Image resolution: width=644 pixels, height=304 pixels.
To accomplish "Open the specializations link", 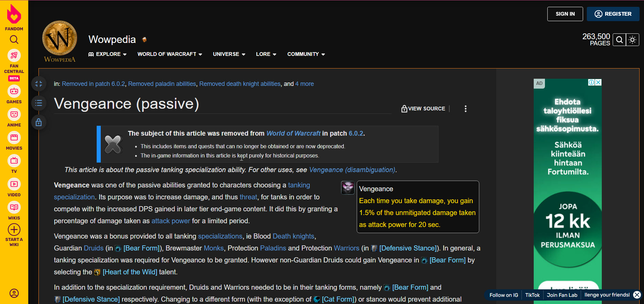I will click(x=220, y=236).
